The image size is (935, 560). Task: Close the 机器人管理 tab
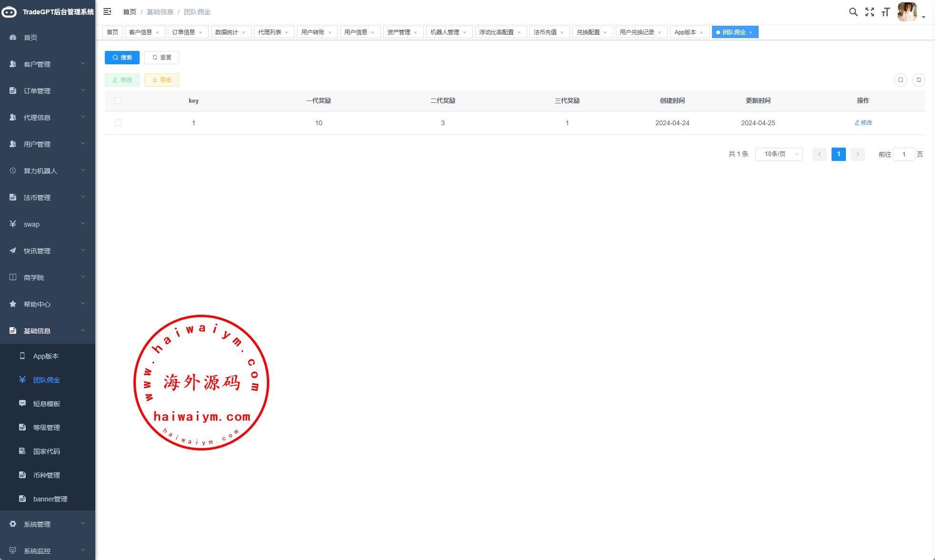point(465,32)
